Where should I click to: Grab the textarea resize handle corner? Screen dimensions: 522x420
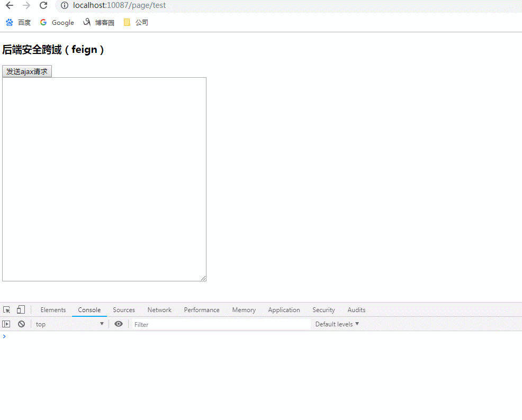(203, 278)
